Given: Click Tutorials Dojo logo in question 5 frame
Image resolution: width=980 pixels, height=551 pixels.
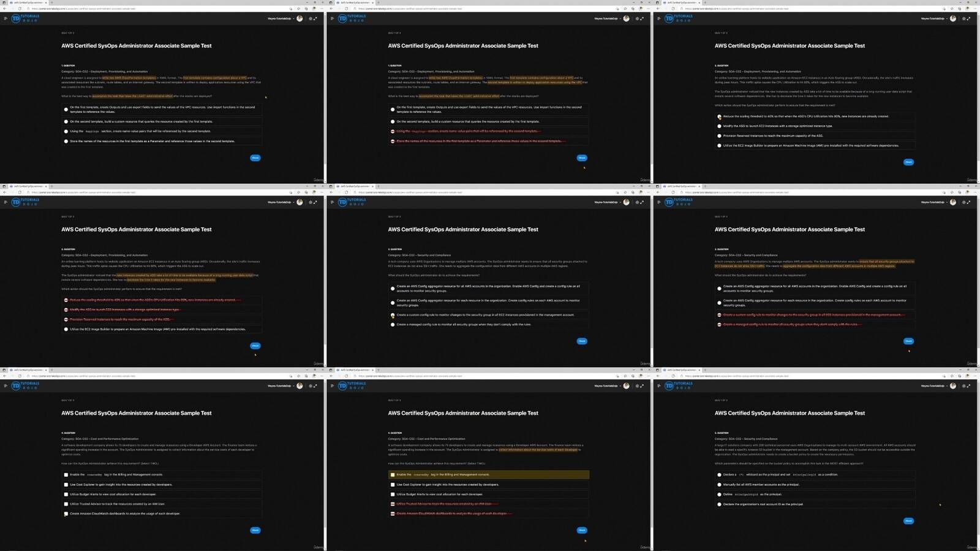Looking at the screenshot, I should (679, 386).
